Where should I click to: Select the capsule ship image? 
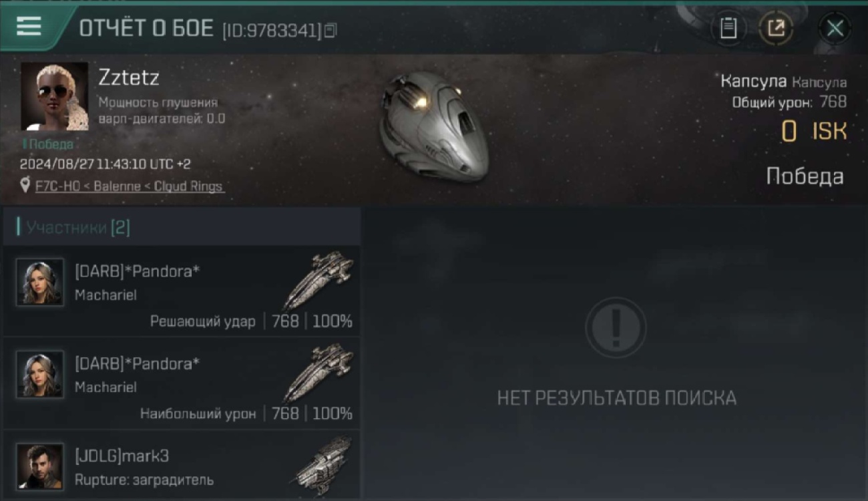tap(434, 127)
